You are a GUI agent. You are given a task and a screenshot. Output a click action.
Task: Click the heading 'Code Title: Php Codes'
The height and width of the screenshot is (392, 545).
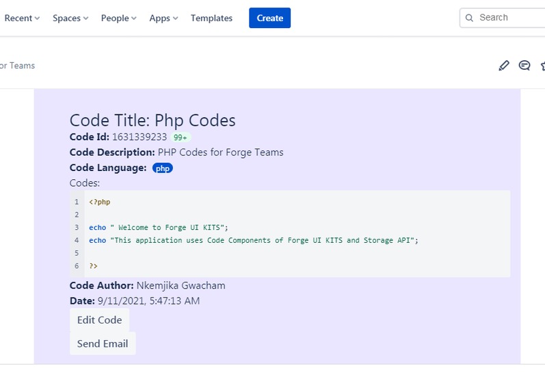click(152, 120)
